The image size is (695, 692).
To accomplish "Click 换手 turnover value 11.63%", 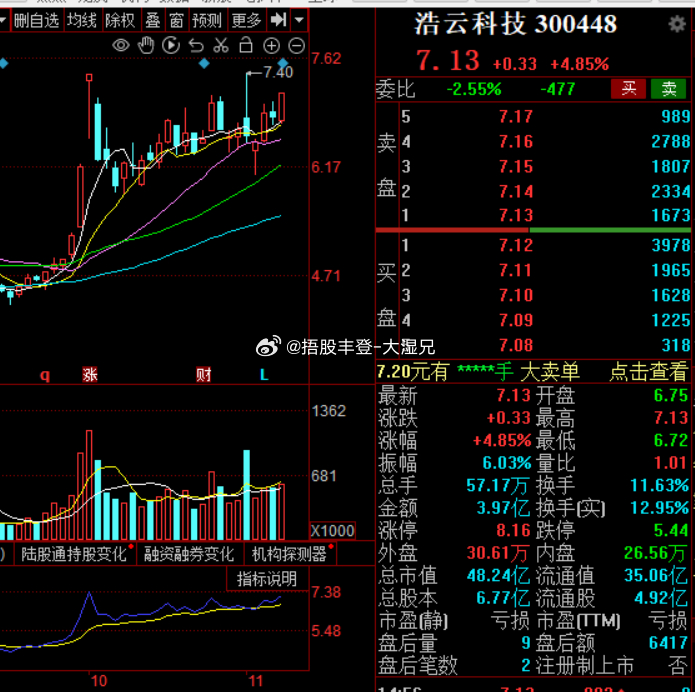I will tap(659, 485).
